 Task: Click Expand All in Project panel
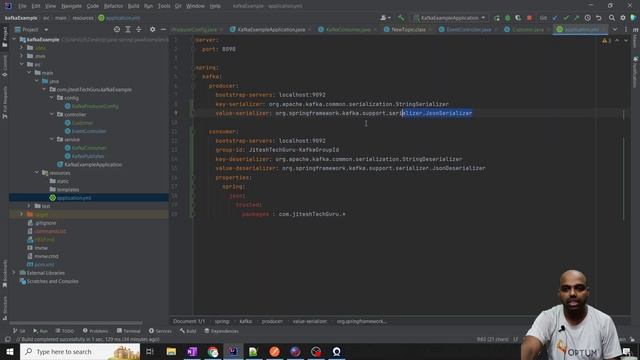(128, 29)
